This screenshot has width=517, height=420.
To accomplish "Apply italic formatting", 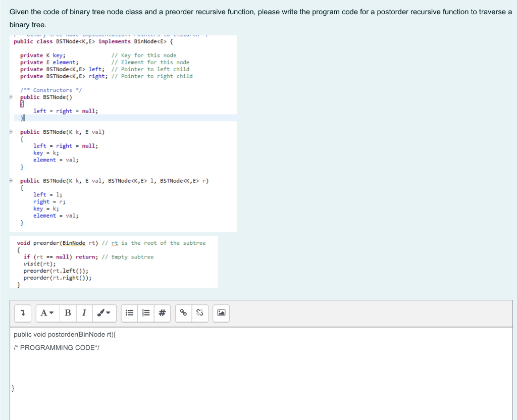I will point(84,313).
